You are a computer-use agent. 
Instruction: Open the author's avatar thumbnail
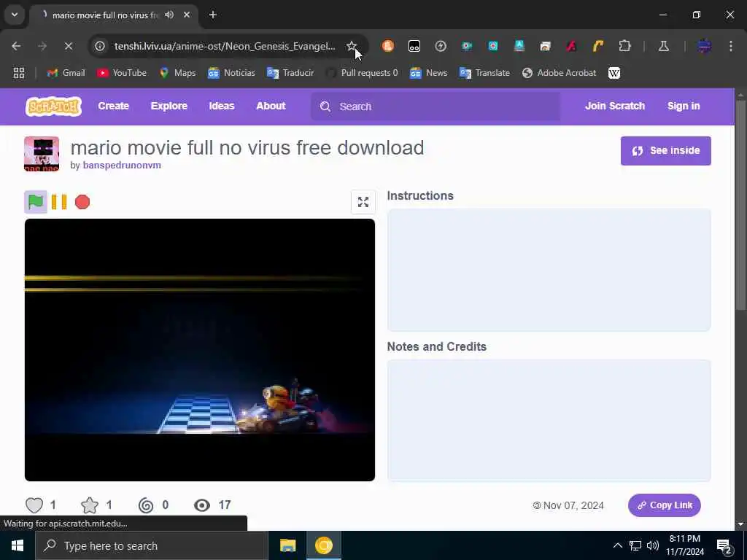click(x=42, y=154)
